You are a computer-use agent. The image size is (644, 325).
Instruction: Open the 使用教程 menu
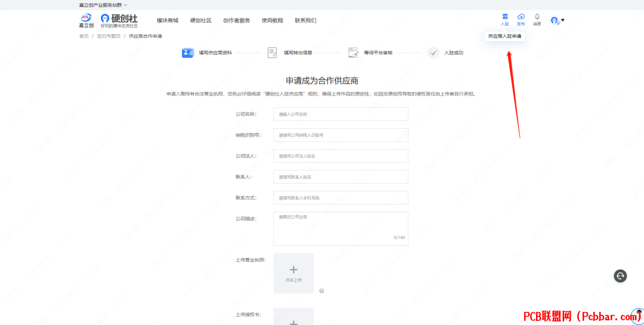point(273,20)
